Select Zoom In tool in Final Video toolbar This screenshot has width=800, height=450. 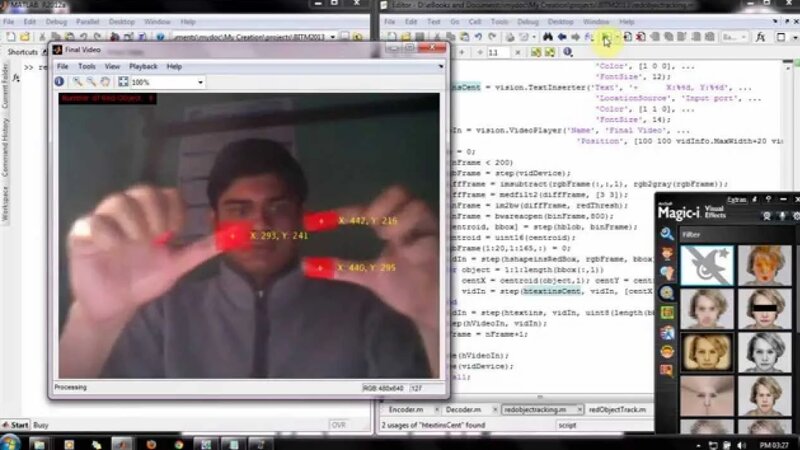[x=77, y=82]
